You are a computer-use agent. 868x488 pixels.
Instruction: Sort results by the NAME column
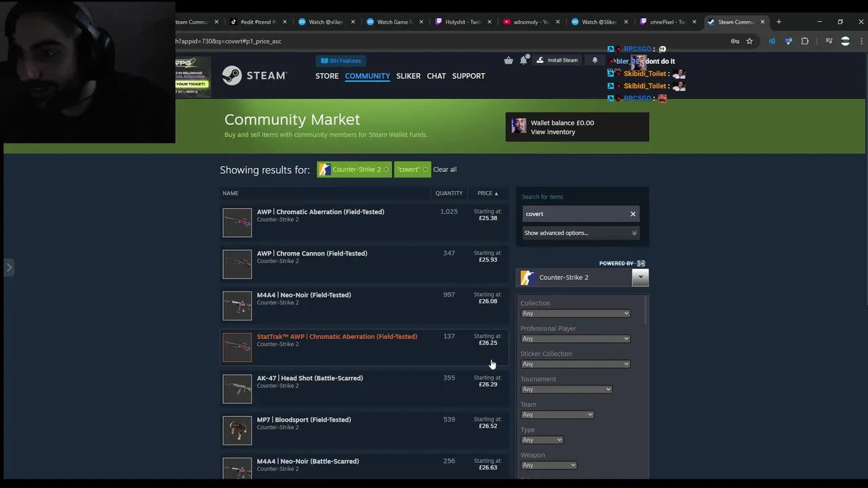click(231, 193)
